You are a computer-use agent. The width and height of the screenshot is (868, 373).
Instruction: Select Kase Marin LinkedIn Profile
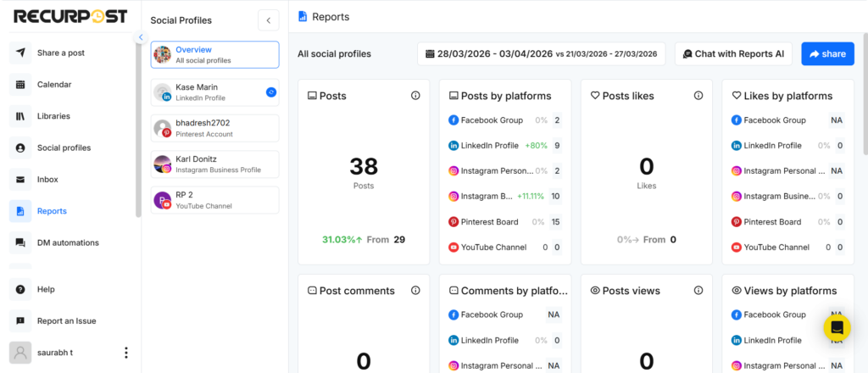click(214, 92)
